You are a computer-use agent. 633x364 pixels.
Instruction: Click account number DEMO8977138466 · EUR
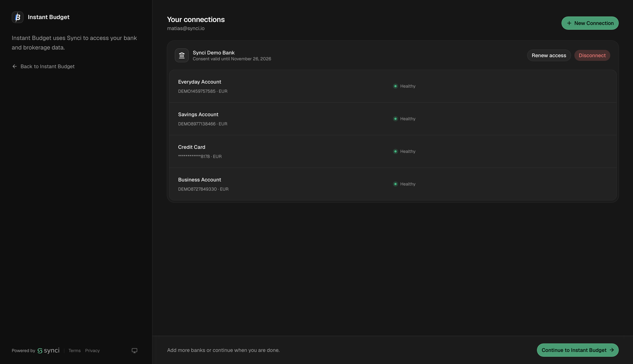click(x=203, y=124)
